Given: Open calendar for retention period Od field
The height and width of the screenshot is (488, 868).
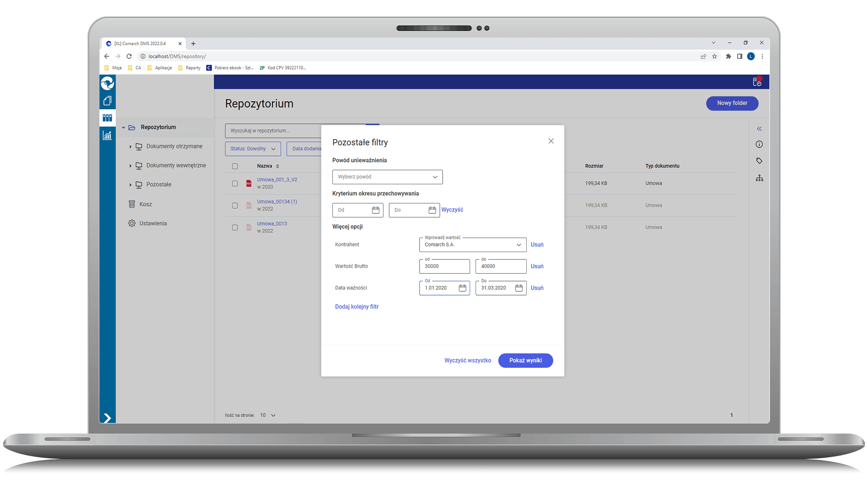Looking at the screenshot, I should click(x=376, y=210).
